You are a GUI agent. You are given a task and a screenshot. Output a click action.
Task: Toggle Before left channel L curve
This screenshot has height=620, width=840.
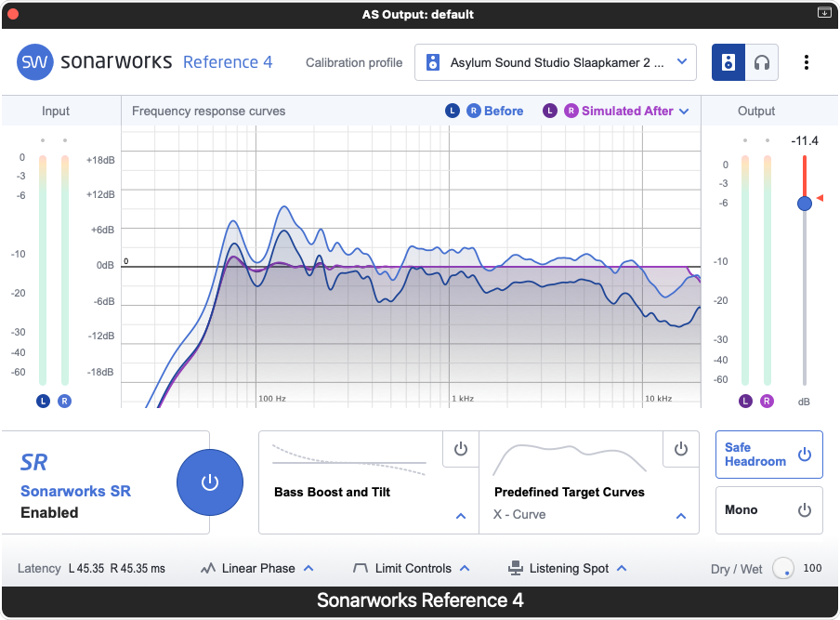coord(453,111)
